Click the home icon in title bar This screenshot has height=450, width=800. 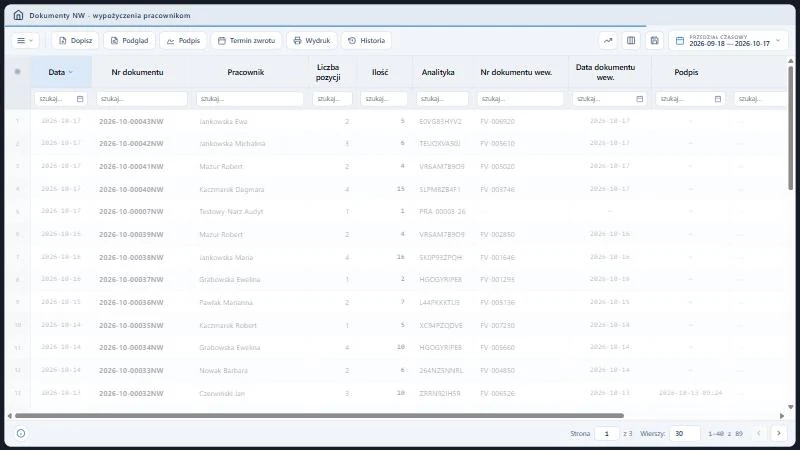(x=18, y=15)
